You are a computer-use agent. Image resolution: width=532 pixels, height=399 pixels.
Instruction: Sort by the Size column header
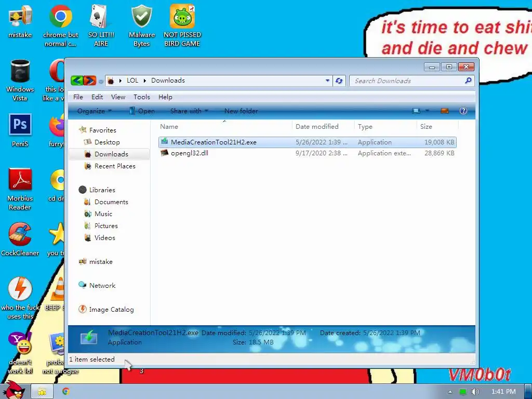pos(437,127)
